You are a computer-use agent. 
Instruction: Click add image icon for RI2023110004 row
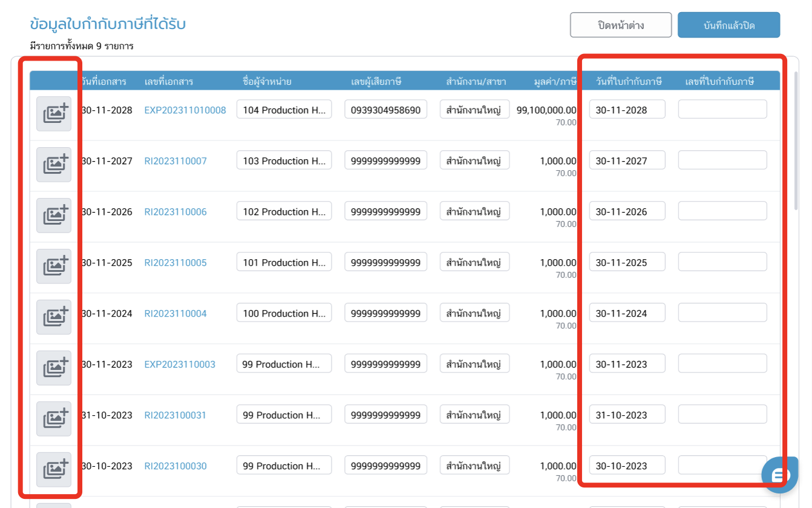click(54, 317)
